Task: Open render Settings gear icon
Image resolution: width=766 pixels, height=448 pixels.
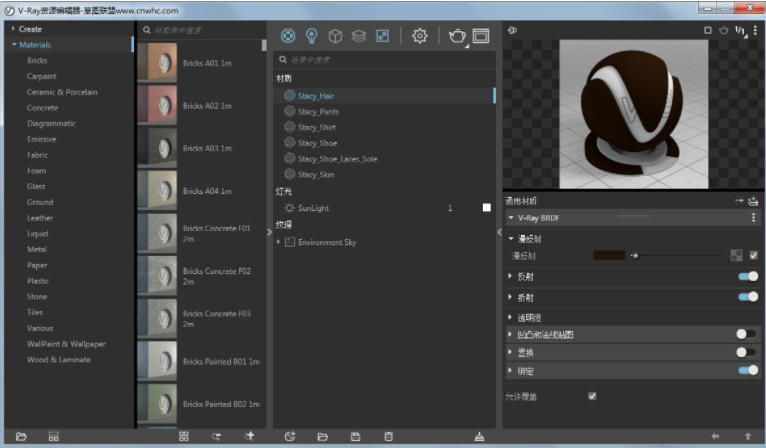Action: tap(420, 36)
